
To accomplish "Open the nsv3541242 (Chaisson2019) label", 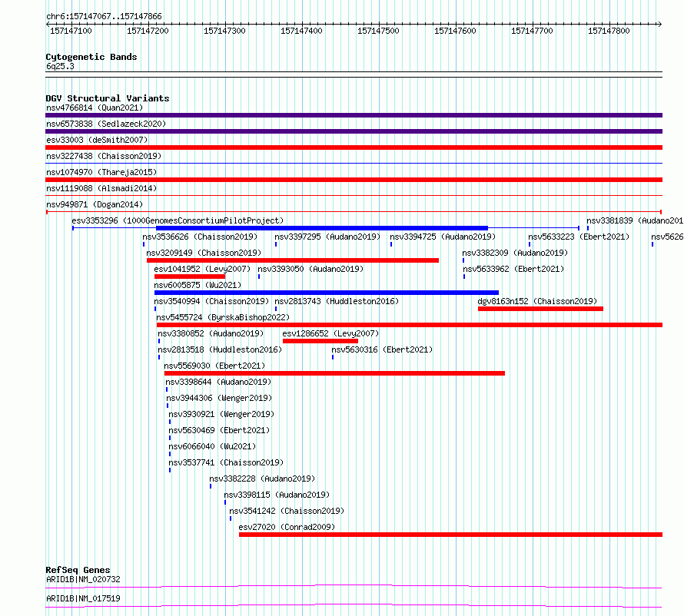I will click(287, 511).
